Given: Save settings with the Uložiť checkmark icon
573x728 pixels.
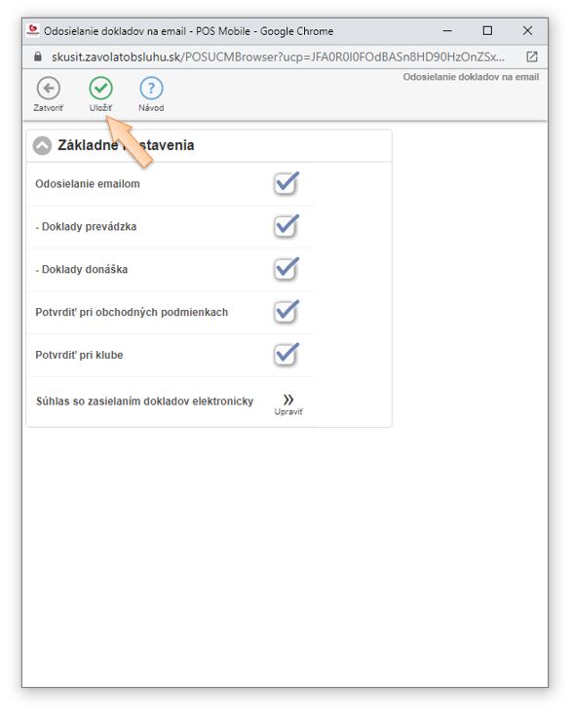Looking at the screenshot, I should coord(100,89).
